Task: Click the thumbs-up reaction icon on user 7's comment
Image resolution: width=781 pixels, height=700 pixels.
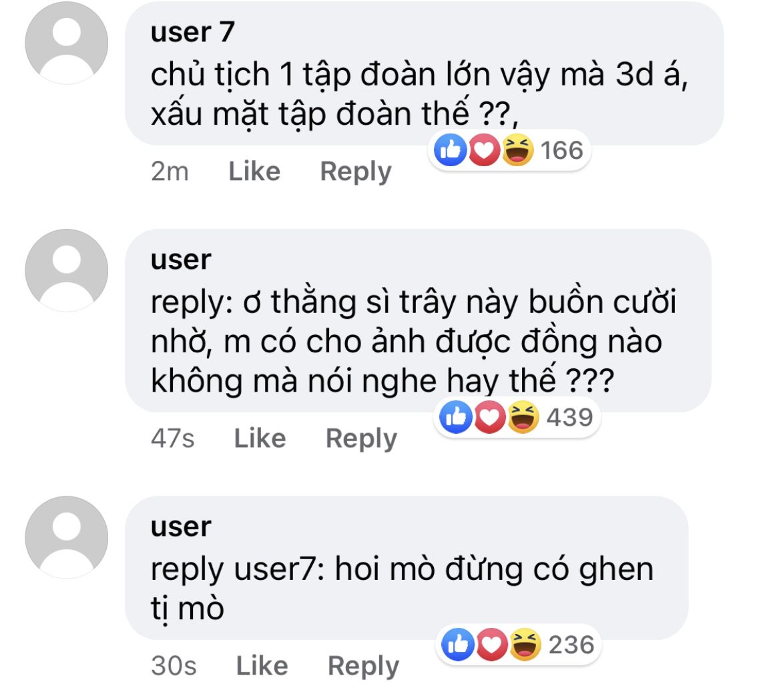Action: (451, 150)
